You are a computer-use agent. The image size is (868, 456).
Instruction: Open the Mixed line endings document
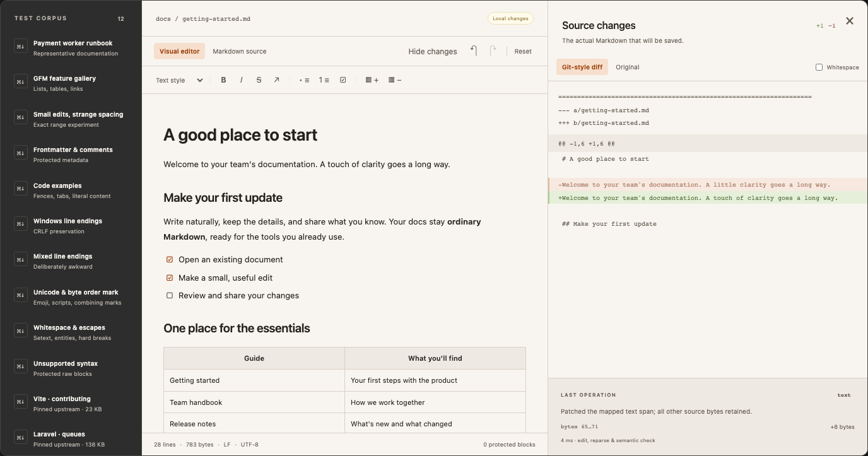pyautogui.click(x=71, y=261)
